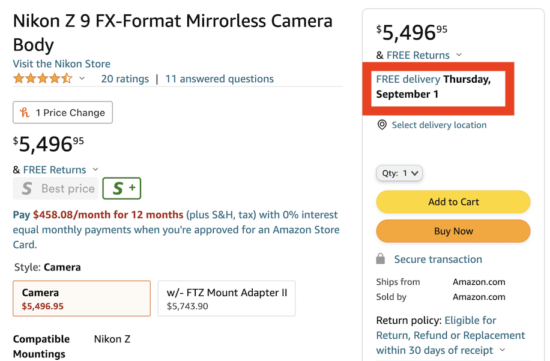Open the Visit the Nikon Store link
Image resolution: width=550 pixels, height=361 pixels.
62,64
